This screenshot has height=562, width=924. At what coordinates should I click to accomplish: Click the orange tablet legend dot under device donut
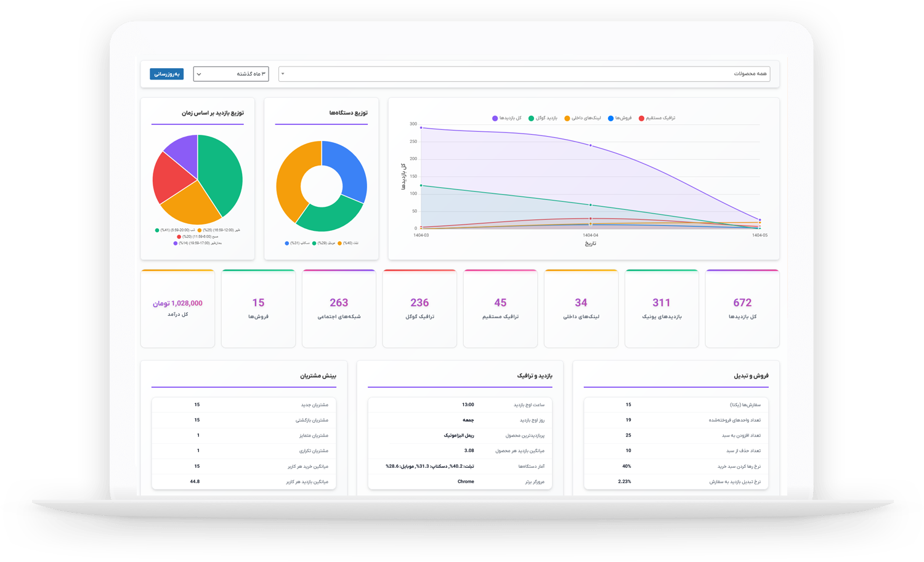339,243
